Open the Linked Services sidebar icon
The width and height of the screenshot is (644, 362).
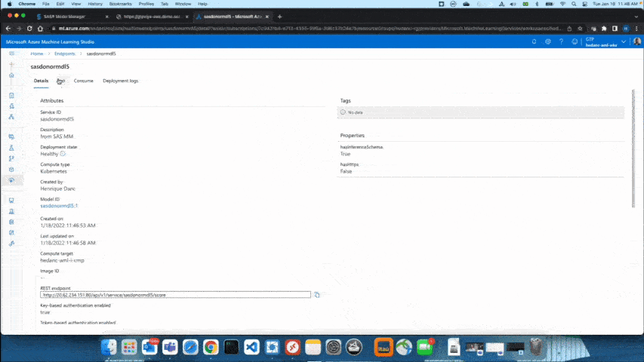pos(11,244)
